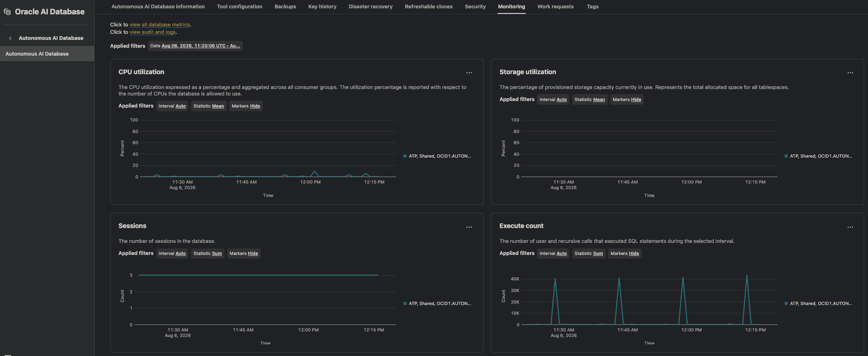Click the CPU utilization panel heading
The height and width of the screenshot is (356, 868).
pos(141,72)
